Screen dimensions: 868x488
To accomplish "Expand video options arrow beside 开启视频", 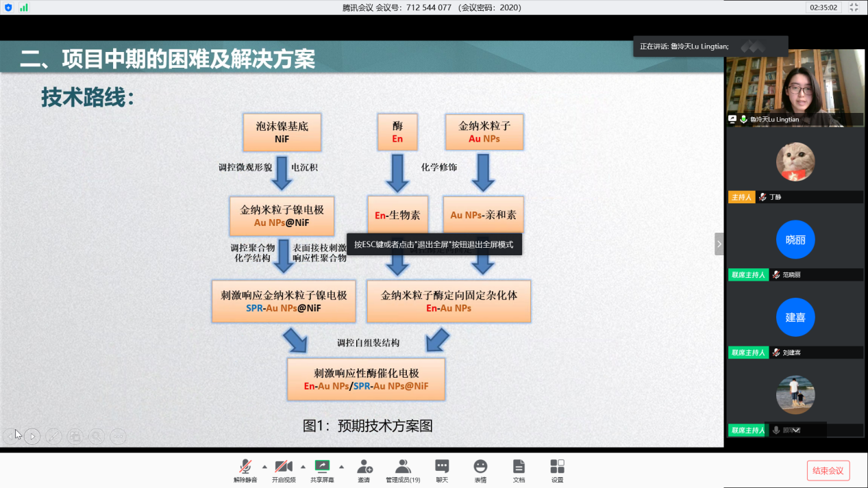I will pos(303,467).
